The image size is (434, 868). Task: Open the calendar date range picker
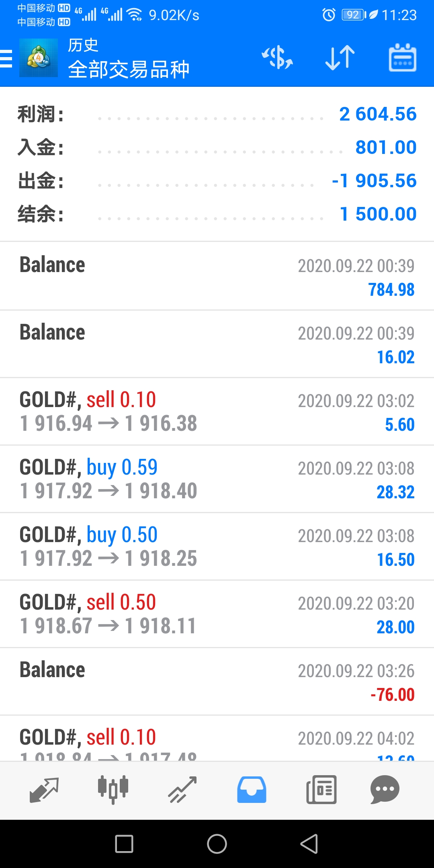point(402,58)
